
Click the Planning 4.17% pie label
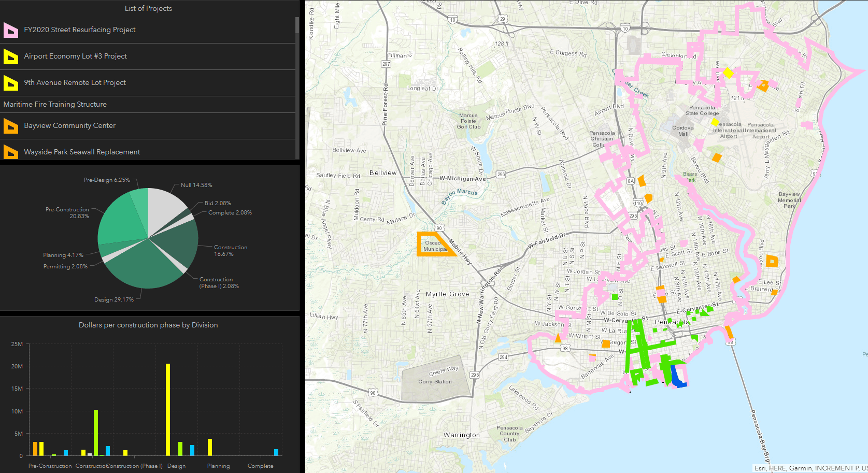pyautogui.click(x=63, y=255)
